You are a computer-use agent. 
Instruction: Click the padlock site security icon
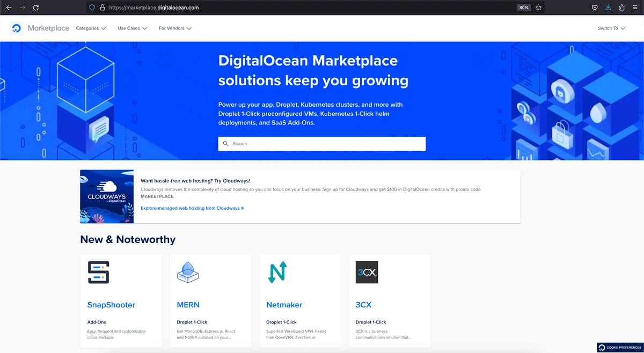coord(102,8)
